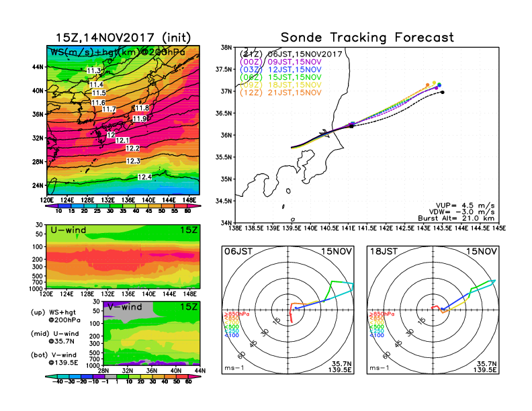This screenshot has height=411, width=532.
Task: Click the purple swatch left of 10 on wind-speed colorbar
Action: [51, 205]
